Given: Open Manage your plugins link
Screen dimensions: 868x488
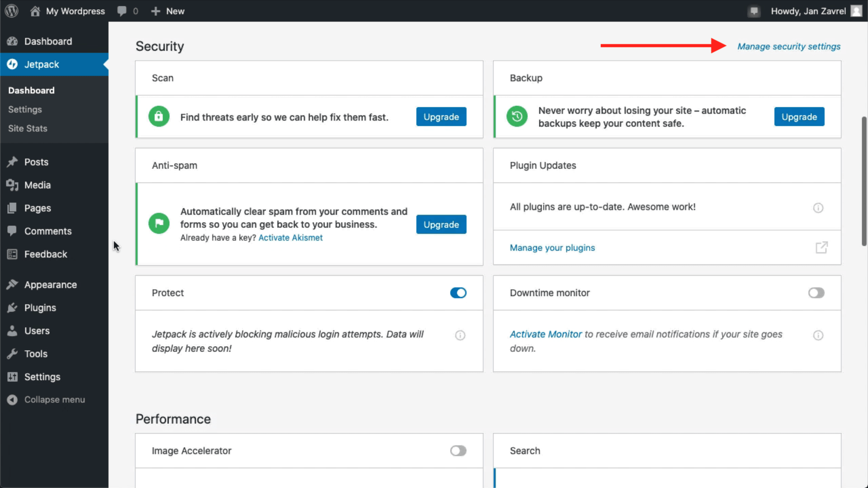Looking at the screenshot, I should click(x=552, y=248).
